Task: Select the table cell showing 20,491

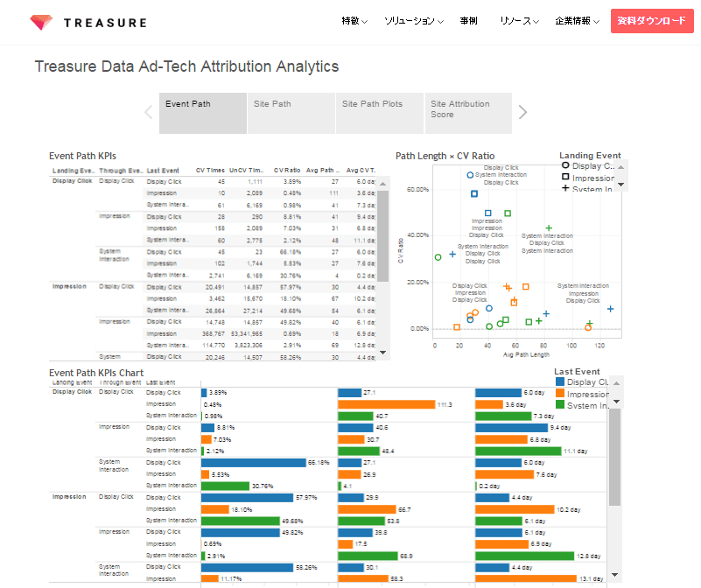Action: 215,288
